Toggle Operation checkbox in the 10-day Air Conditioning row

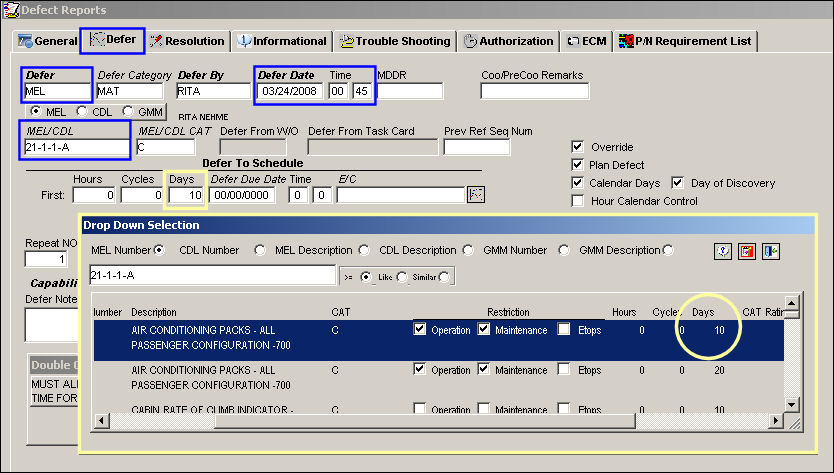(x=420, y=329)
